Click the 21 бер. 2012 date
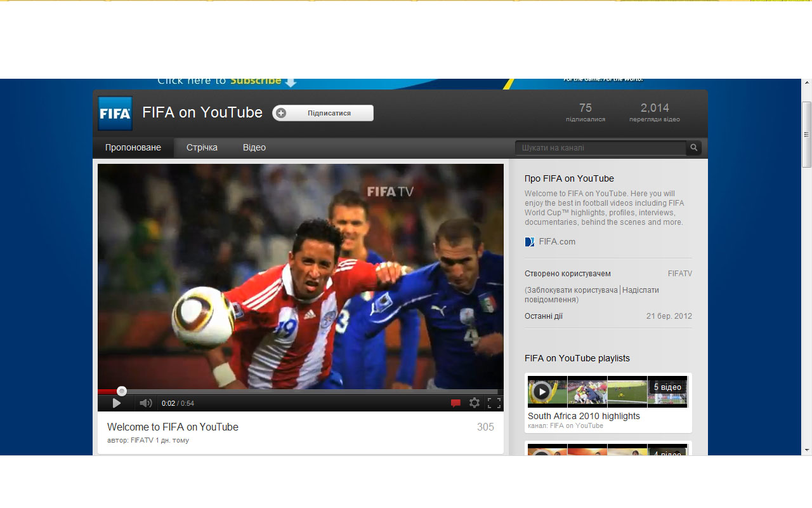This screenshot has width=812, height=508. 669,316
